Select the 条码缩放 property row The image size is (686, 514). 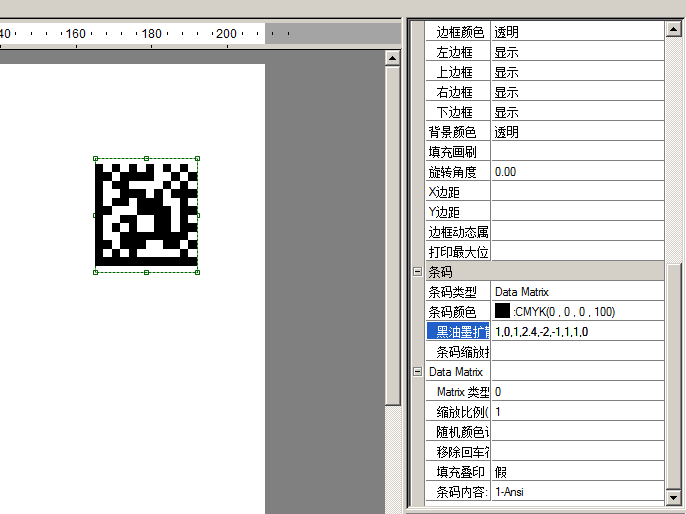tap(545, 352)
